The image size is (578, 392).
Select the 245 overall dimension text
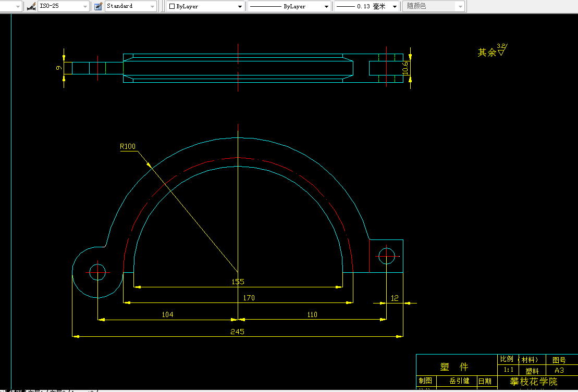pyautogui.click(x=237, y=332)
